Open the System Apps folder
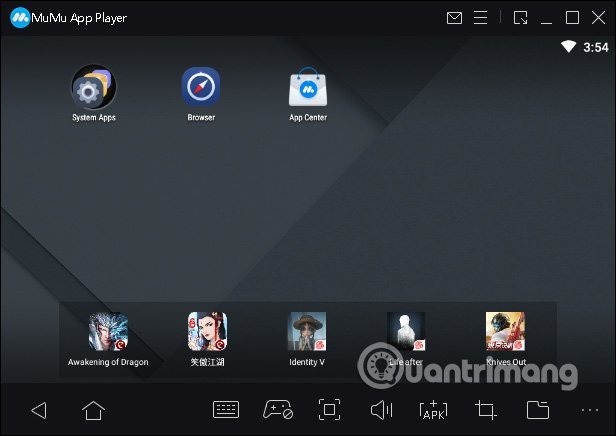The image size is (616, 436). pyautogui.click(x=93, y=89)
